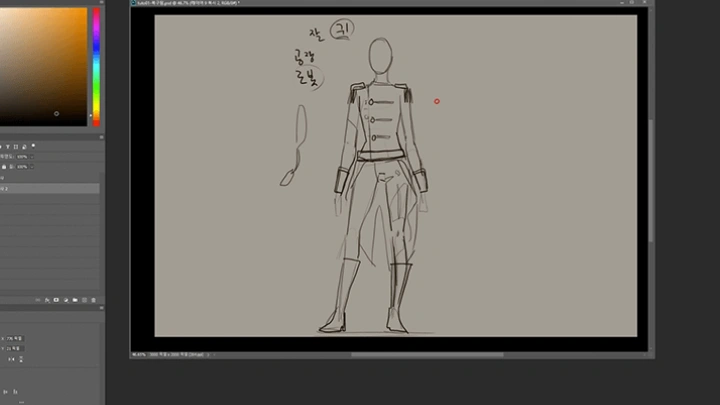The width and height of the screenshot is (720, 405).
Task: Toggle the layer filtering switch
Action: click(33, 146)
